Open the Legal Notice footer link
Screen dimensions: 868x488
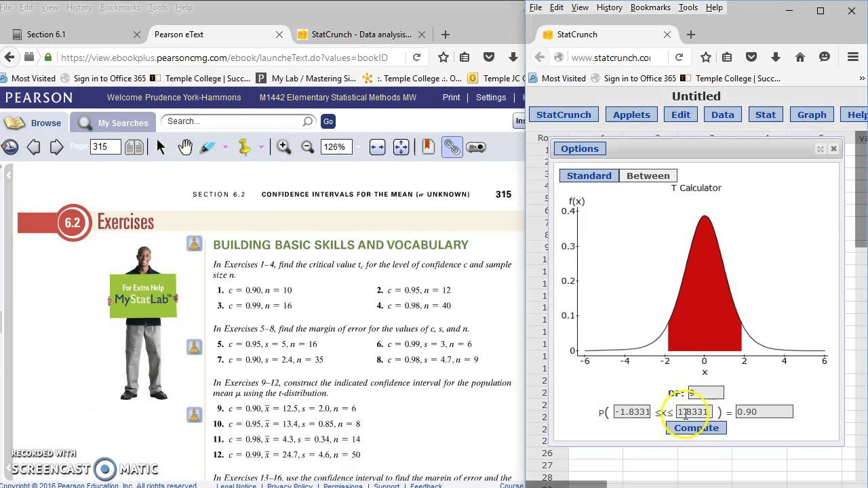tap(236, 485)
